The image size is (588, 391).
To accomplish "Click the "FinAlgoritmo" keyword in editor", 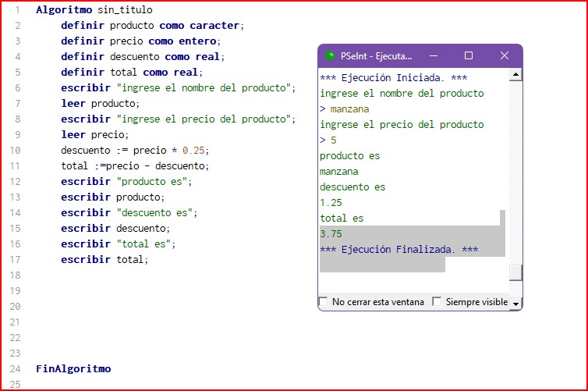I will point(73,369).
